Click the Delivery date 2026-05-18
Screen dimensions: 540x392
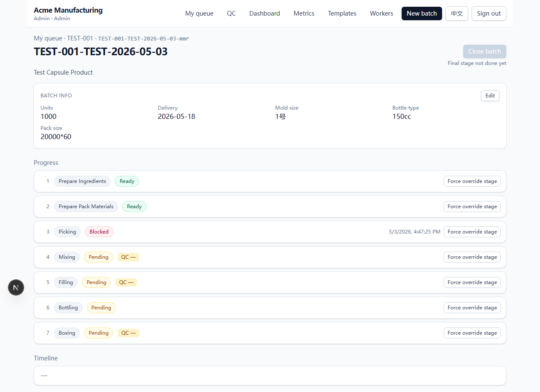[176, 117]
